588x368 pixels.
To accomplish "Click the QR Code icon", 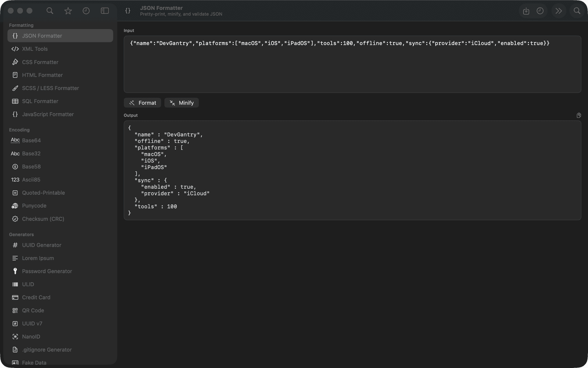I will [x=15, y=311].
